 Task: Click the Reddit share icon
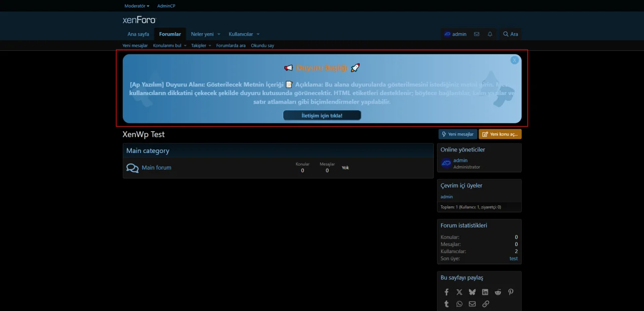[498, 292]
